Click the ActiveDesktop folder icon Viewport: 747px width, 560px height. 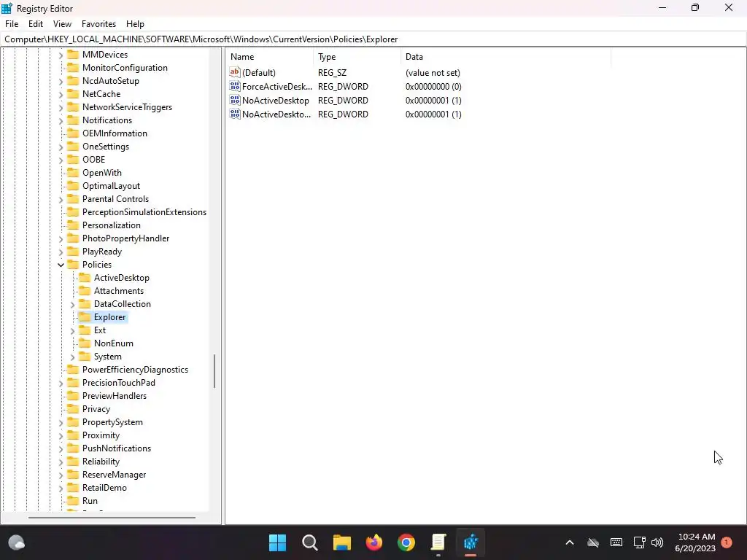pos(85,277)
